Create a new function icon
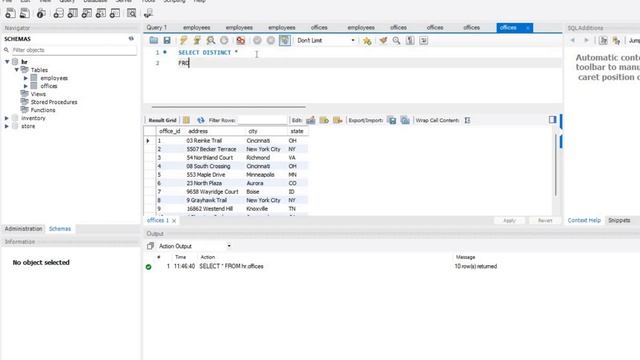 click(115, 13)
